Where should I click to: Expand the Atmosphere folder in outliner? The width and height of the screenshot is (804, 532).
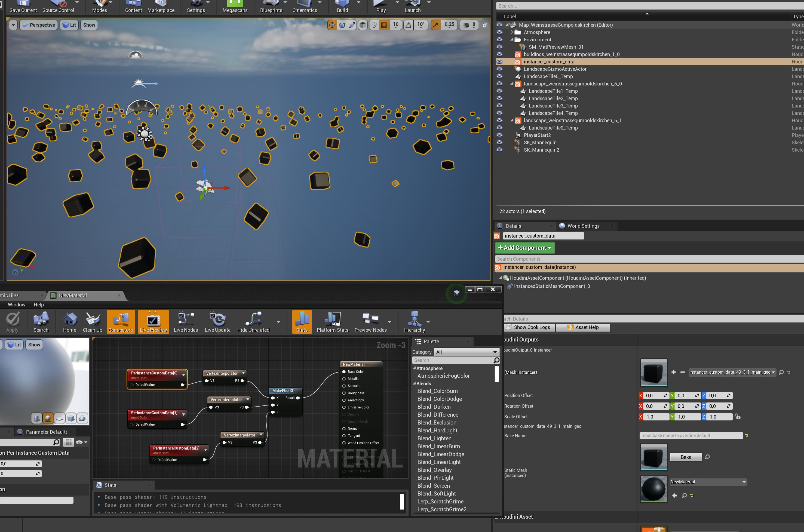pos(512,32)
